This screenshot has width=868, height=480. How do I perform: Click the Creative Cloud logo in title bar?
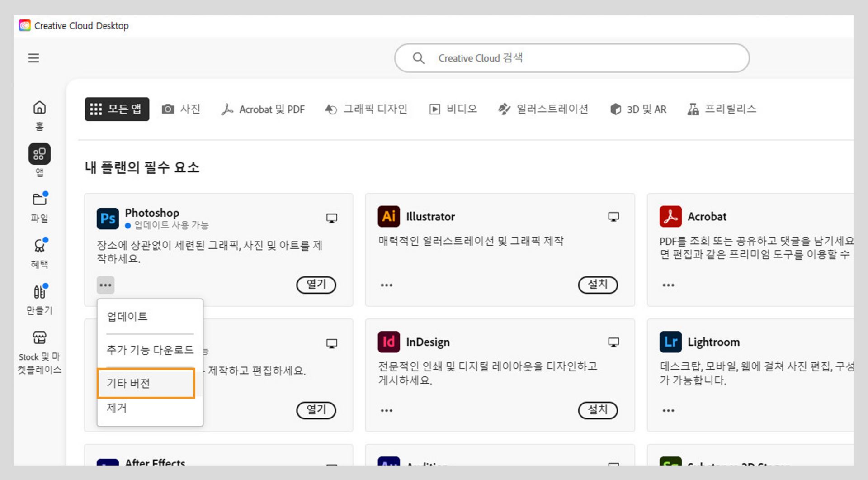[25, 25]
